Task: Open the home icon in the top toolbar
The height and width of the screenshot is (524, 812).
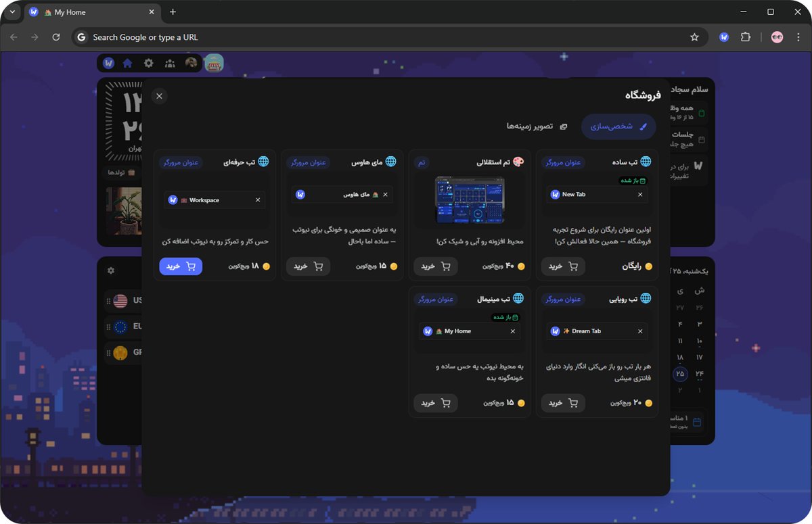Action: coord(127,62)
